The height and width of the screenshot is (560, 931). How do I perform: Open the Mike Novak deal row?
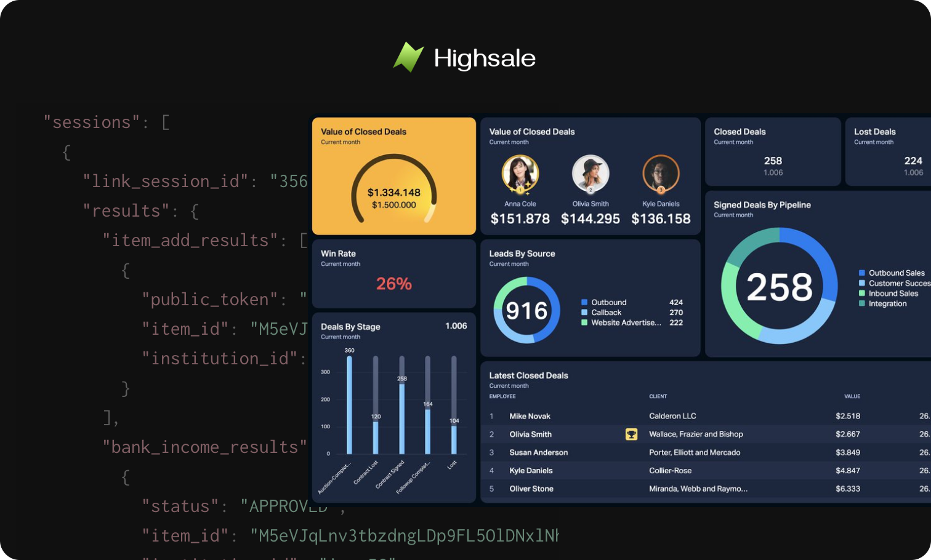(x=530, y=417)
